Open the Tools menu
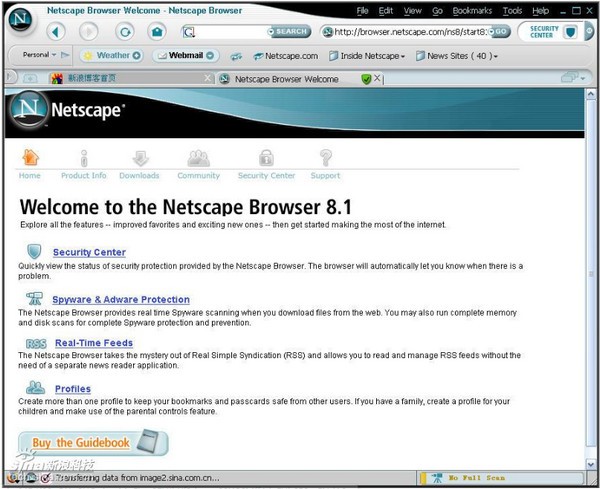 click(x=512, y=11)
